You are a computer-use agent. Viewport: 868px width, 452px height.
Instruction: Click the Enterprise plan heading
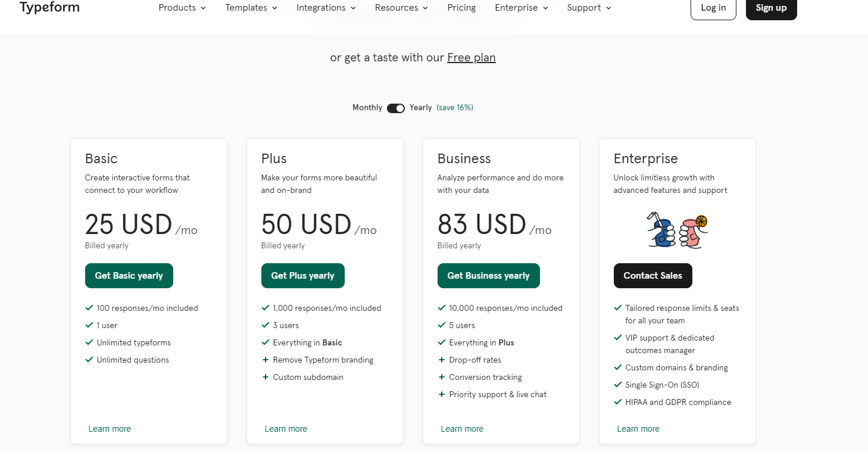(646, 158)
